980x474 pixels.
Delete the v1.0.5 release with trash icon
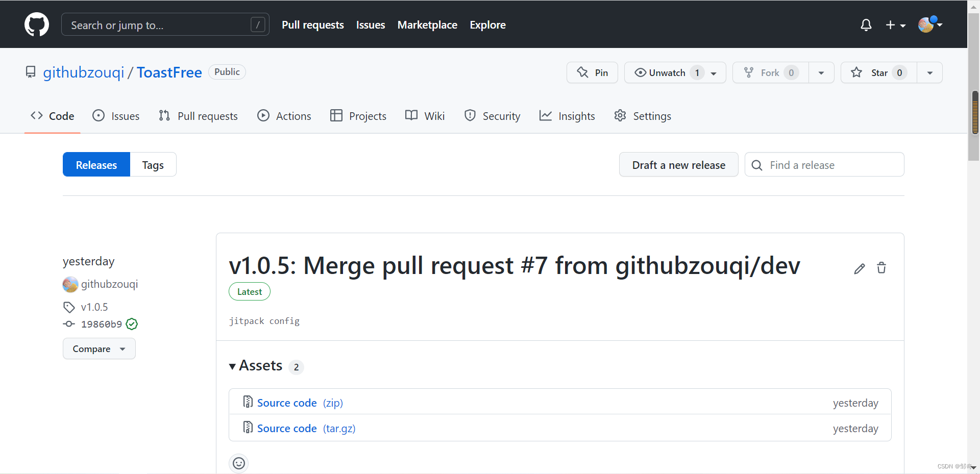(881, 268)
